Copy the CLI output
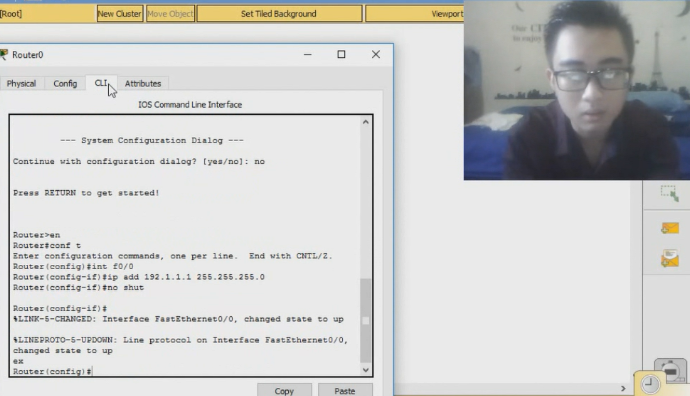690x396 pixels. 284,391
